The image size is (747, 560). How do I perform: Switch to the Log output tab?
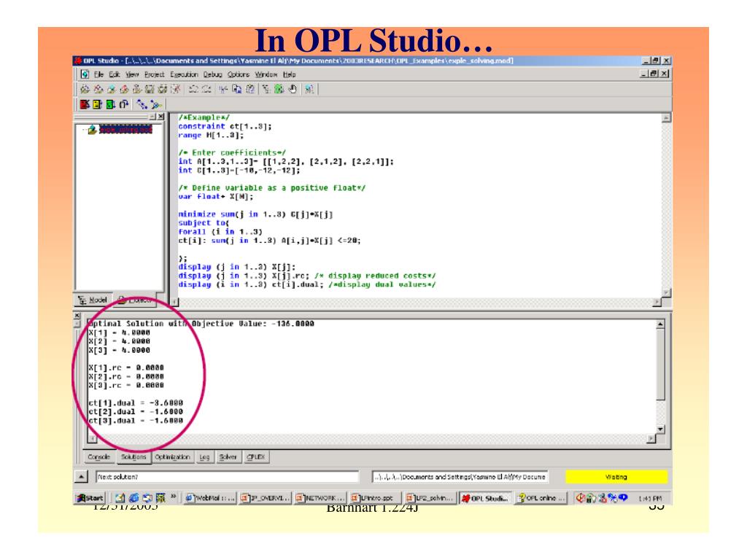pyautogui.click(x=204, y=456)
